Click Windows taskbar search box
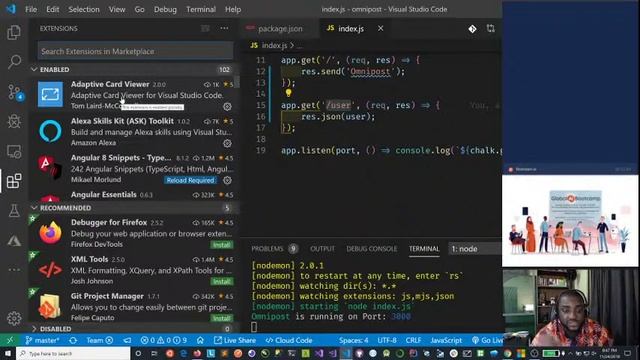 tap(73, 353)
